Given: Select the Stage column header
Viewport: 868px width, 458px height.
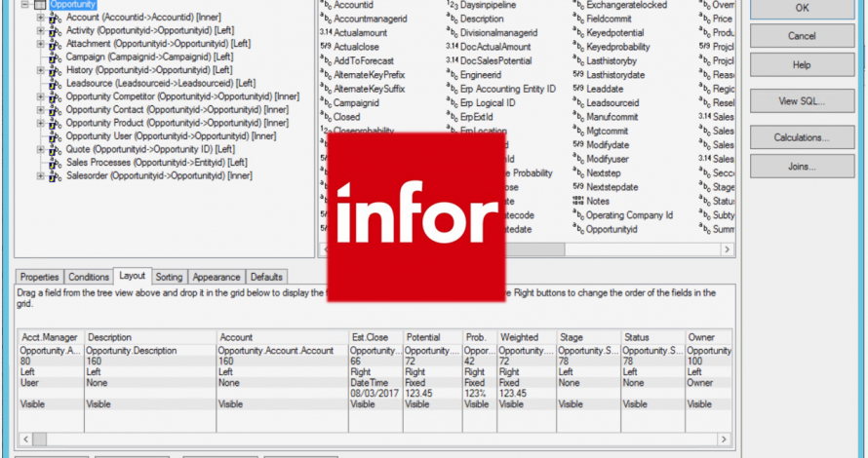Looking at the screenshot, I should [x=588, y=337].
